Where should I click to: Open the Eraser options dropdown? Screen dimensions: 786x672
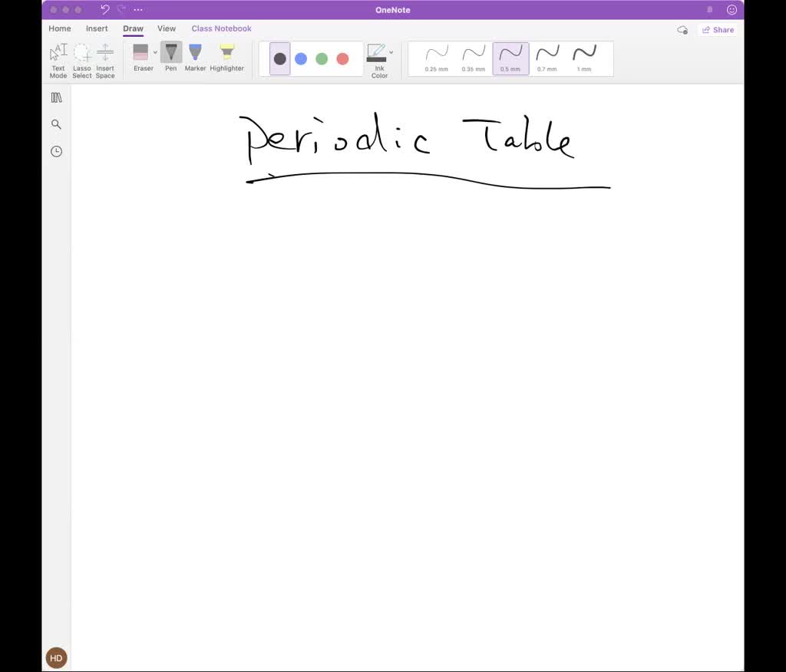(x=154, y=52)
